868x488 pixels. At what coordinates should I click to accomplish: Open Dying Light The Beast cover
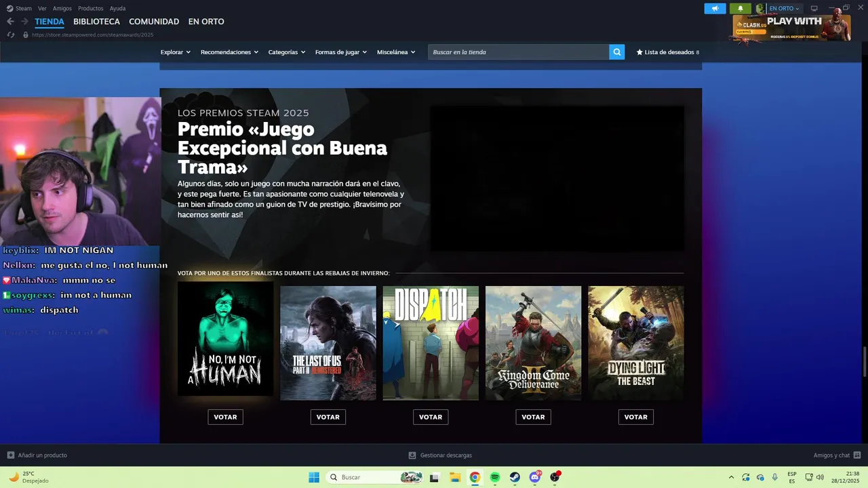pos(636,343)
